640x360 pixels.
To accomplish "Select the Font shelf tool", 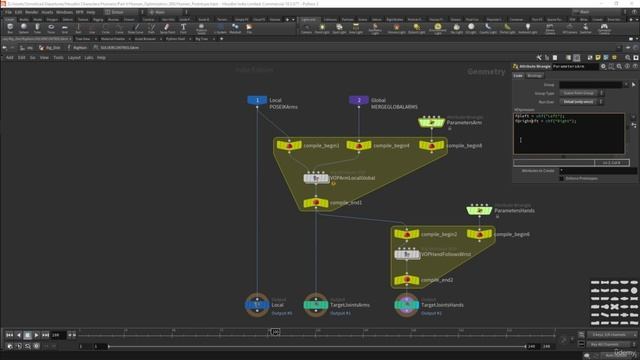I will [x=183, y=28].
